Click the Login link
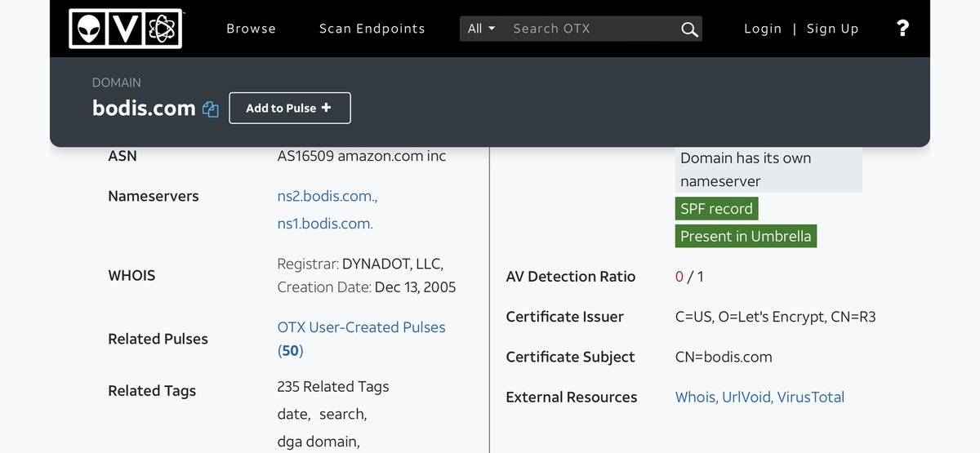 tap(763, 29)
